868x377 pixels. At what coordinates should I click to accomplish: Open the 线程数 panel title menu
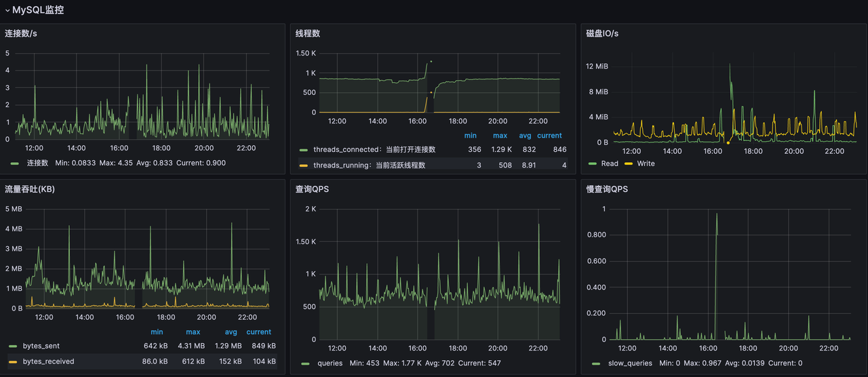coord(308,33)
